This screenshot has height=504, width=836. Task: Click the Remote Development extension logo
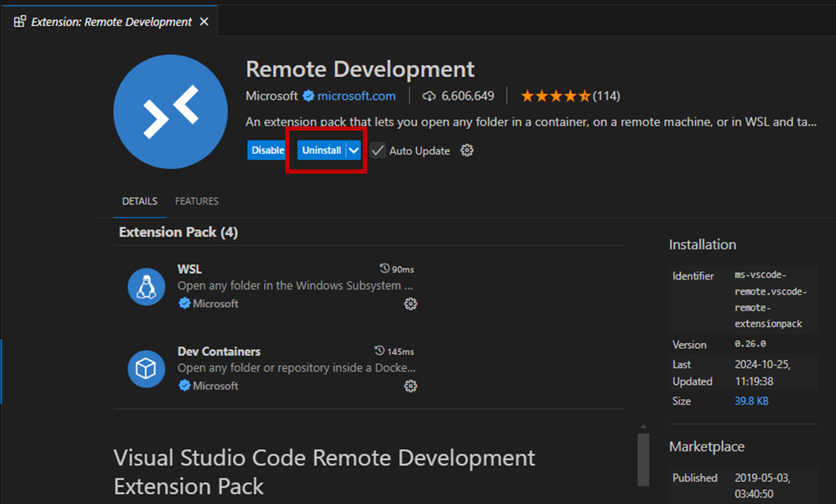171,112
